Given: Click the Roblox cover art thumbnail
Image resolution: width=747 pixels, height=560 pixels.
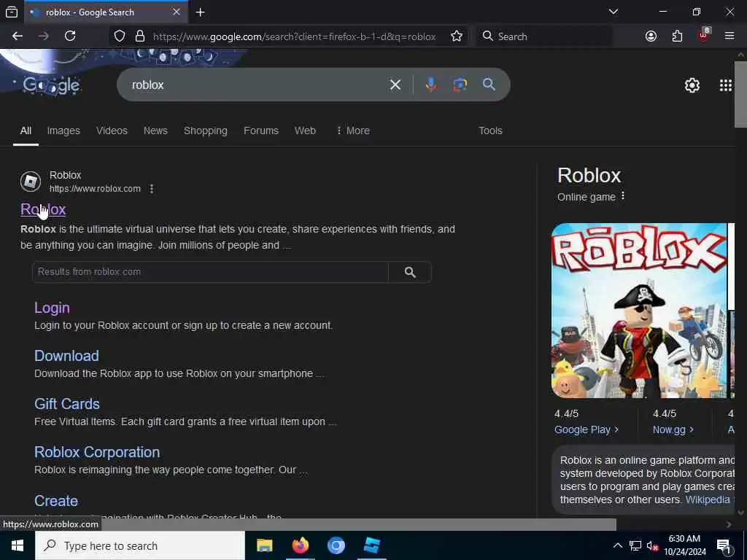Looking at the screenshot, I should point(639,311).
